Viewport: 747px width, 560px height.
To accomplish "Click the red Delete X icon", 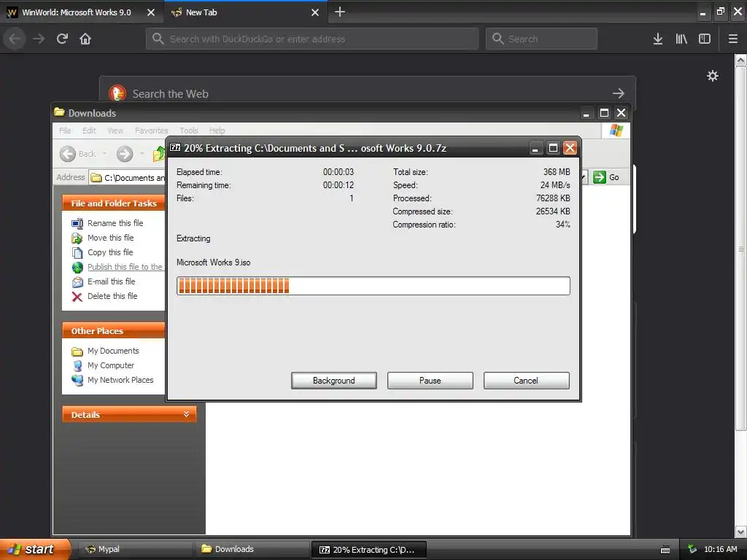I will 77,297.
